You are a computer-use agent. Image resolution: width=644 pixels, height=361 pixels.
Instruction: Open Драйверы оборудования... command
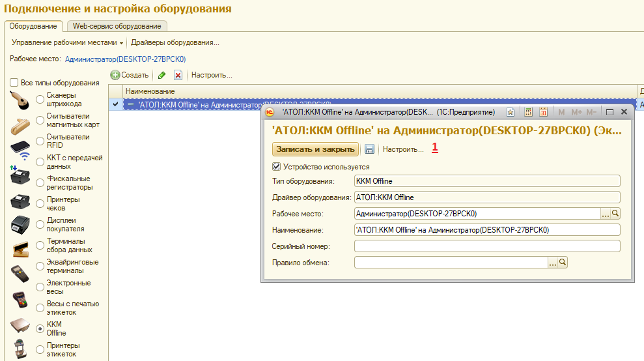coord(175,42)
